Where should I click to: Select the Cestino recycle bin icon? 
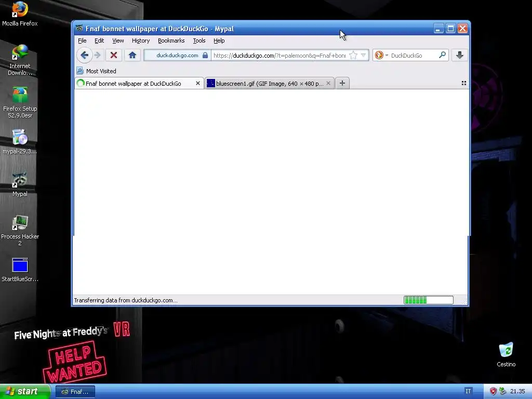(x=506, y=355)
